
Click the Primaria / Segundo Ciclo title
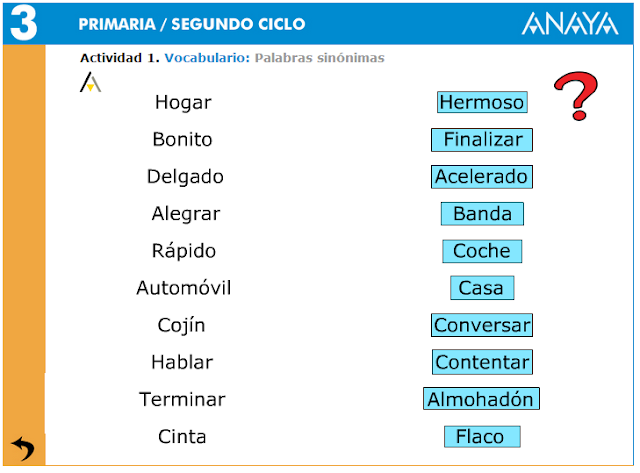click(192, 24)
